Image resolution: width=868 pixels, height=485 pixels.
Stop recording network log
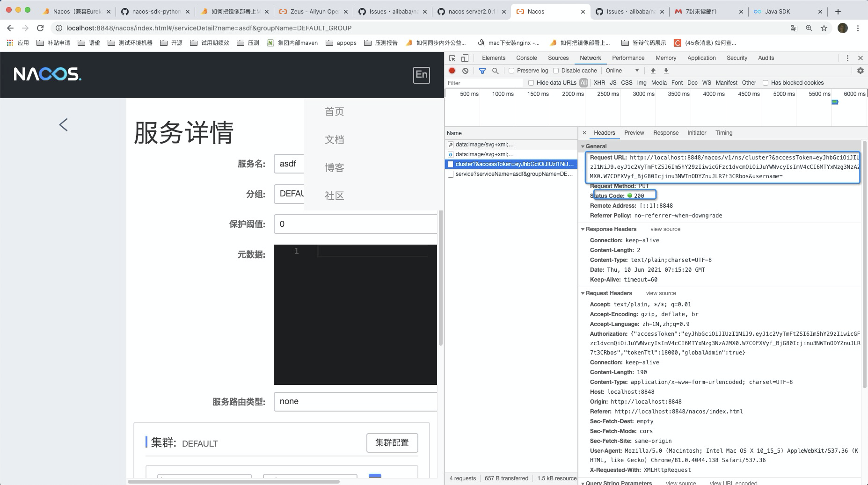pos(452,71)
